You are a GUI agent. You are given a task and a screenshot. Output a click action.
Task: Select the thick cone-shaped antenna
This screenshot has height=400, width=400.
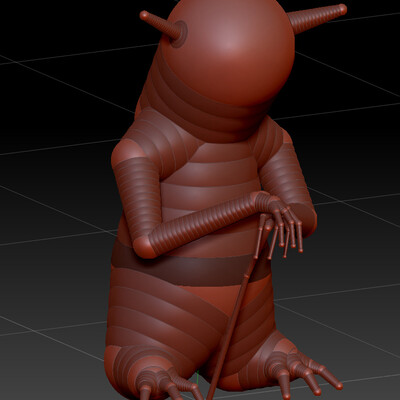pyautogui.click(x=317, y=18)
